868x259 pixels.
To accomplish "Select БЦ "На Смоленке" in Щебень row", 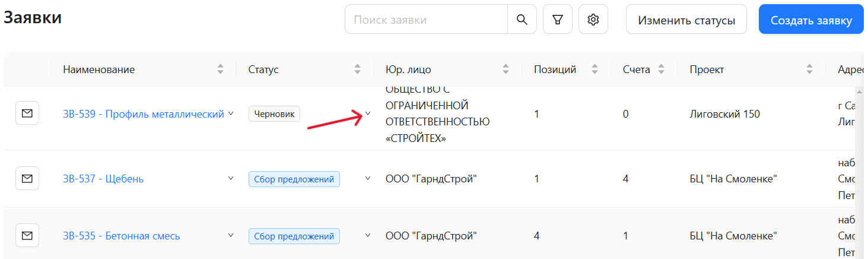I will pos(733,179).
